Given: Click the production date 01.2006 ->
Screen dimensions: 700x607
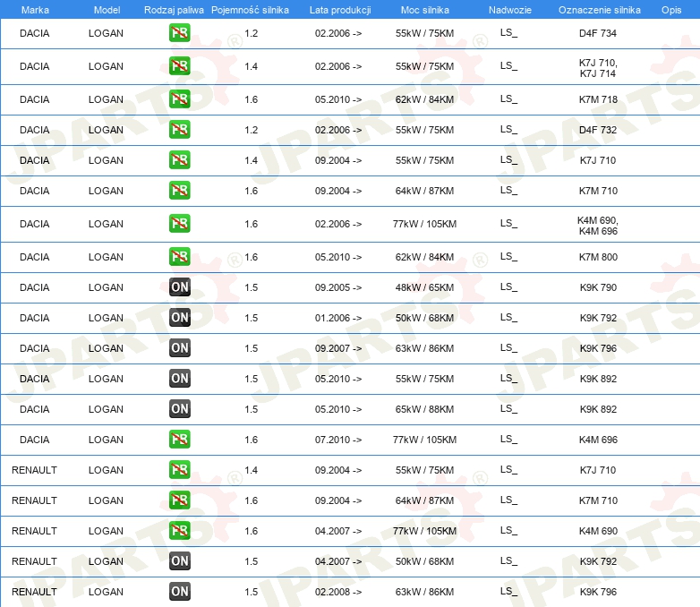Looking at the screenshot, I should pyautogui.click(x=338, y=318).
